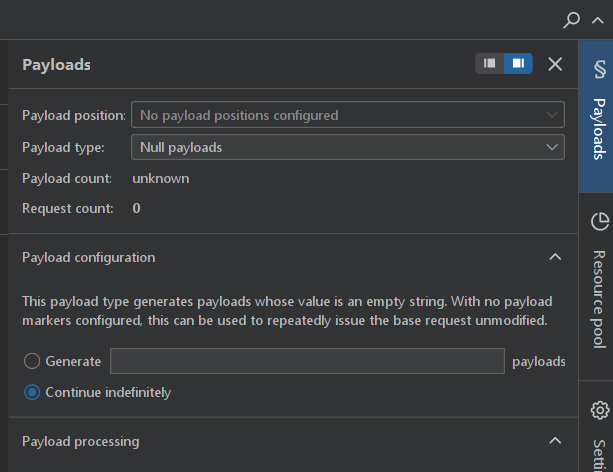
Task: Select the highlighted right panel layout icon
Action: [x=518, y=64]
